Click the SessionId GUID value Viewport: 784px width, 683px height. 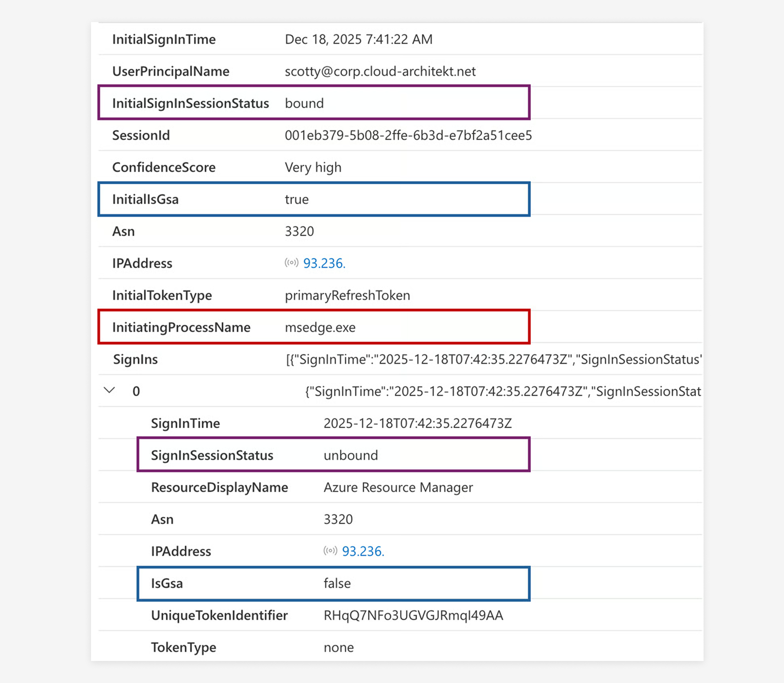pyautogui.click(x=408, y=135)
